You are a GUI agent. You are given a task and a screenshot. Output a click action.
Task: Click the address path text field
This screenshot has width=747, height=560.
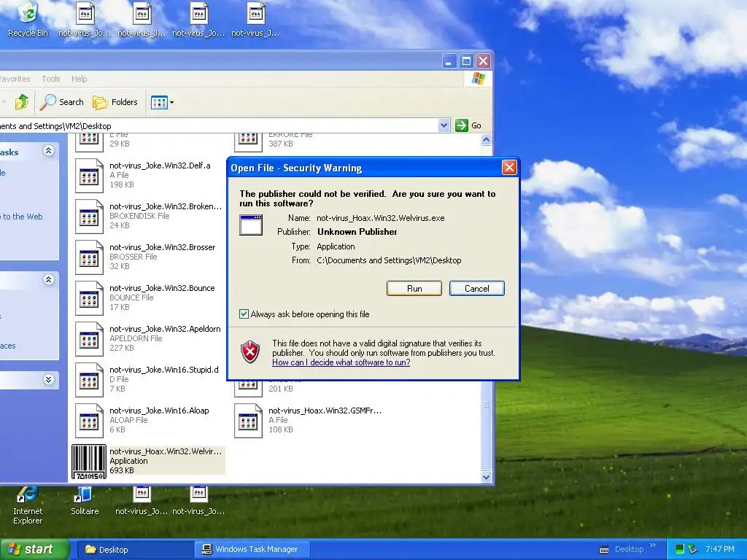point(218,125)
